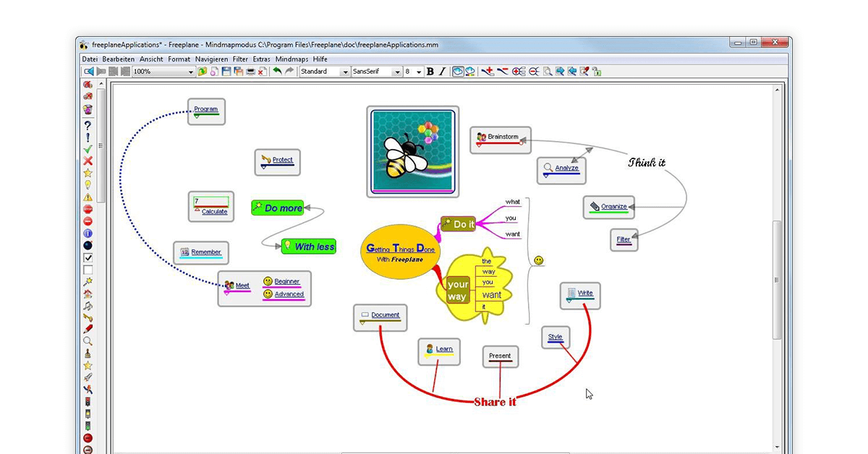This screenshot has height=454, width=868.
Task: Click the Remember node link
Action: coord(206,252)
